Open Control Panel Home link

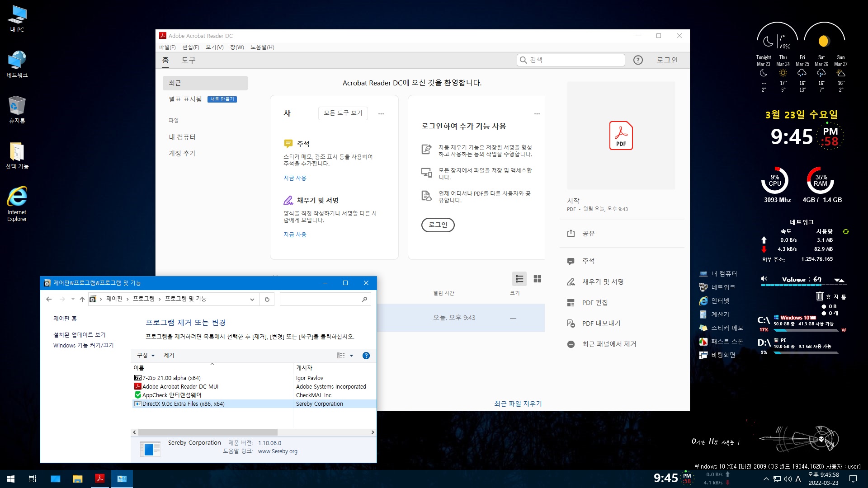click(65, 319)
